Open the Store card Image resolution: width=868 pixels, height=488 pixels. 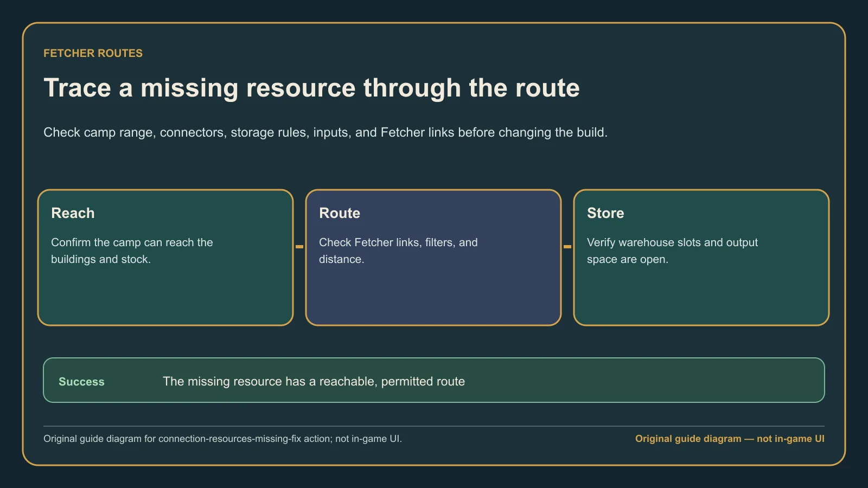701,258
